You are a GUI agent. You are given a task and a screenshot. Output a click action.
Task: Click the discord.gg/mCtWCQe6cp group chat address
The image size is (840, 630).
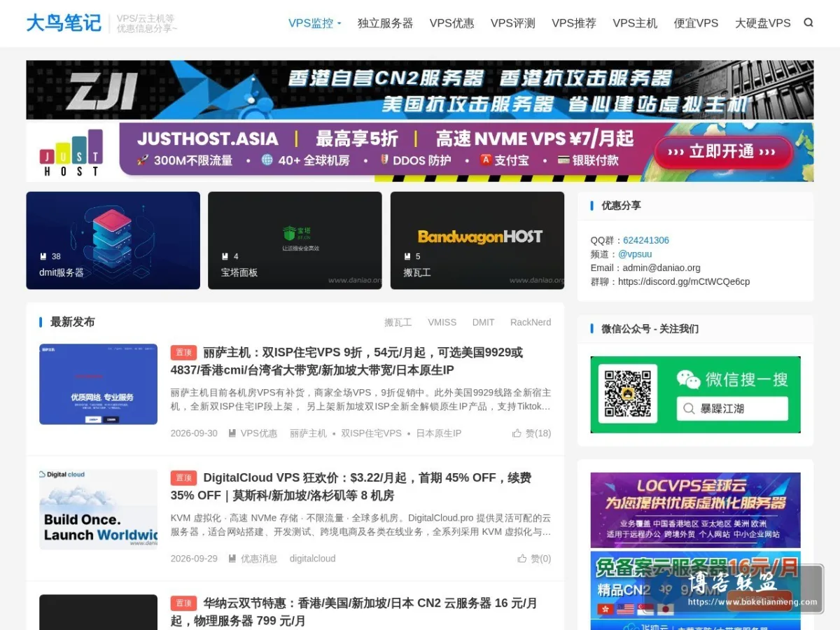[x=684, y=281]
